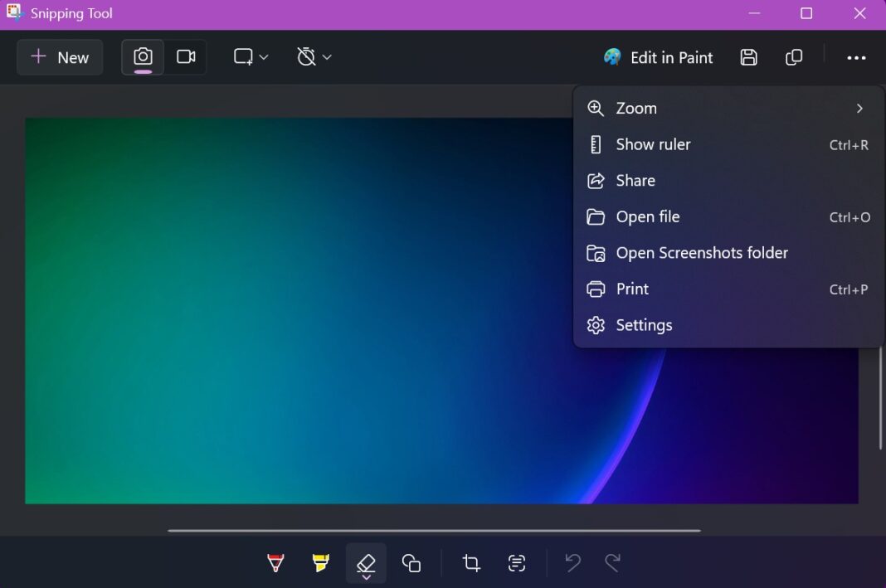Screen dimensions: 886x588
Task: Click the Save icon
Action: (748, 57)
